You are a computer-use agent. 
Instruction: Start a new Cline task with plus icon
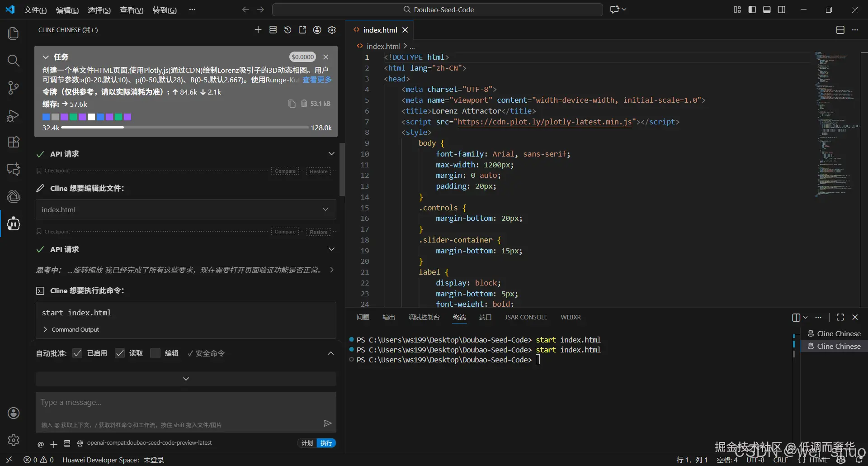(x=258, y=30)
